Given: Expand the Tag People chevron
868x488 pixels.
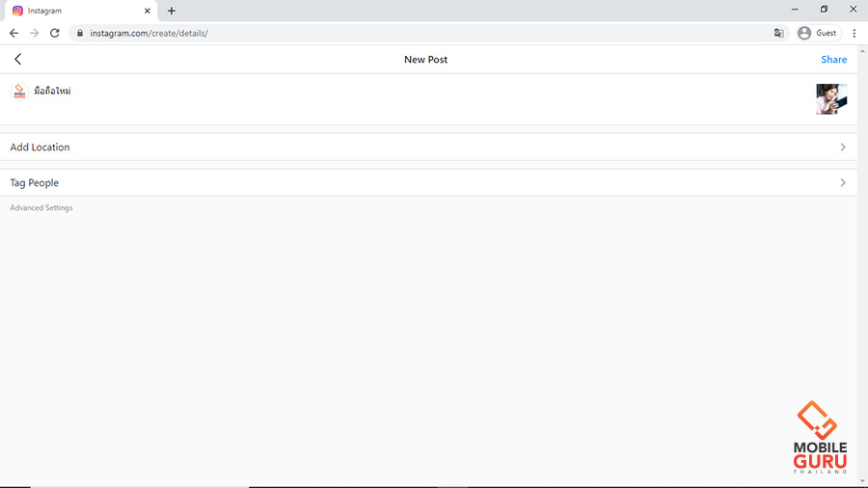Looking at the screenshot, I should click(x=842, y=183).
